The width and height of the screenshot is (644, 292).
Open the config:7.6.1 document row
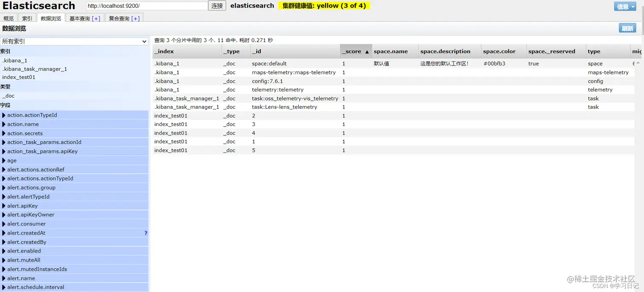coord(394,81)
